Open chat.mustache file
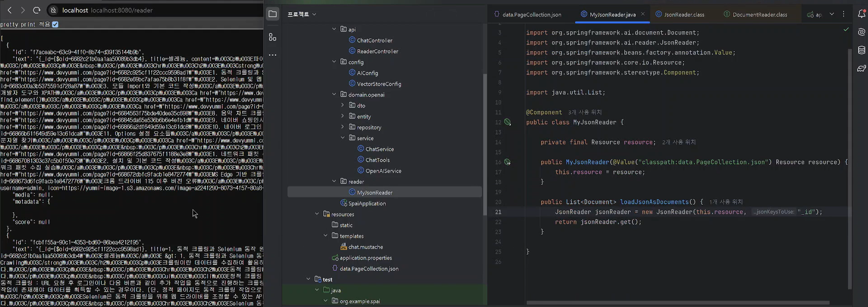This screenshot has height=307, width=868. tap(365, 247)
